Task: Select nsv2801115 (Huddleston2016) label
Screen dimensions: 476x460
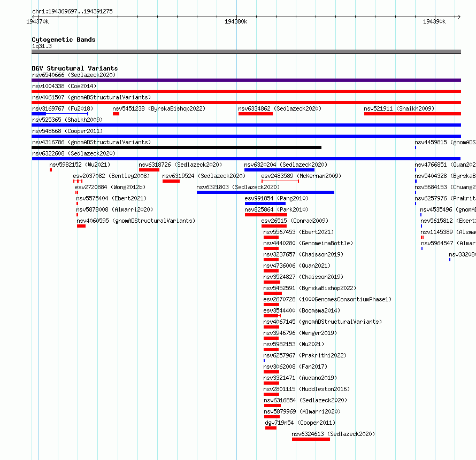Action: (306, 389)
